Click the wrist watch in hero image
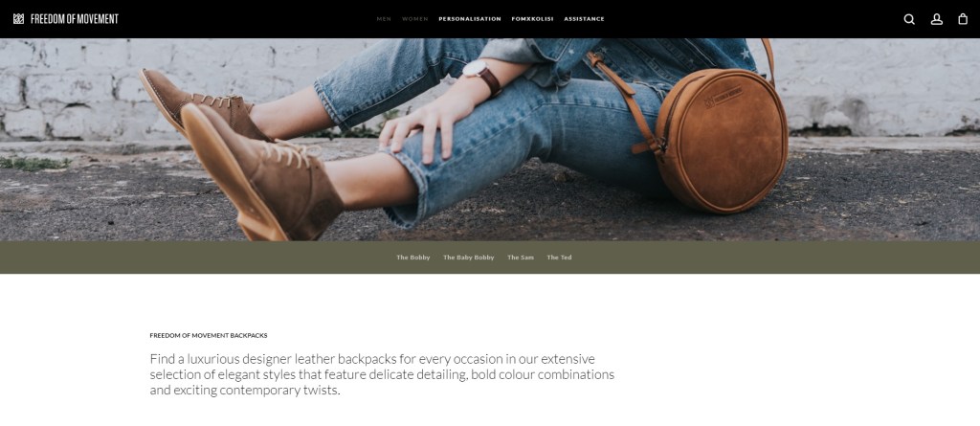 click(x=482, y=77)
